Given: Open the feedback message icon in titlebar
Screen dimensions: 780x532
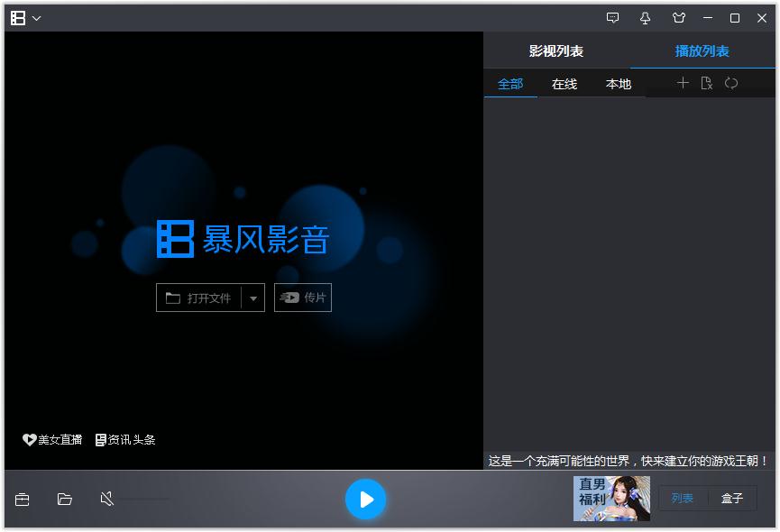Looking at the screenshot, I should pos(613,17).
